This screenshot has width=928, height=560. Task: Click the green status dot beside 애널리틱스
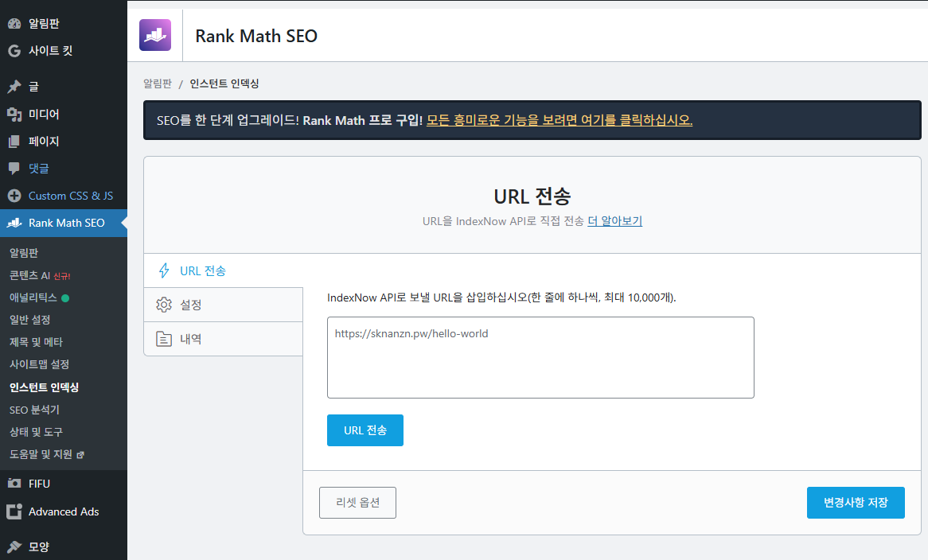(65, 298)
